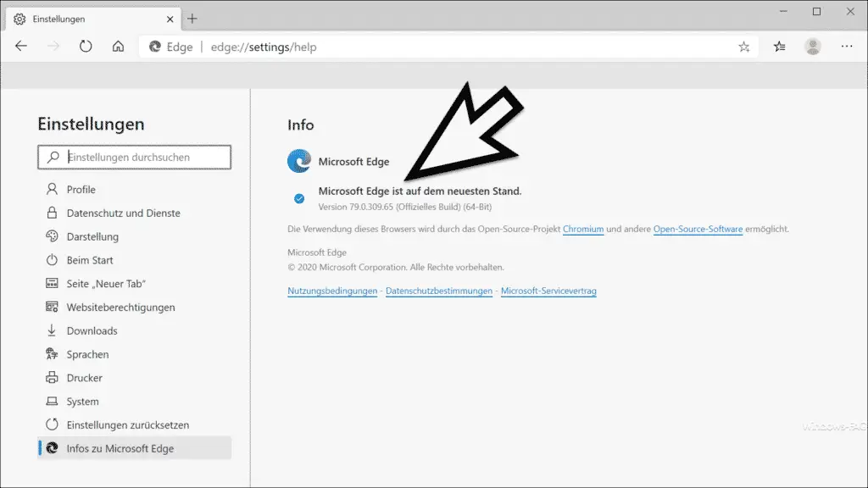Reload the page with the refresh icon
This screenshot has width=868, height=488.
[86, 47]
